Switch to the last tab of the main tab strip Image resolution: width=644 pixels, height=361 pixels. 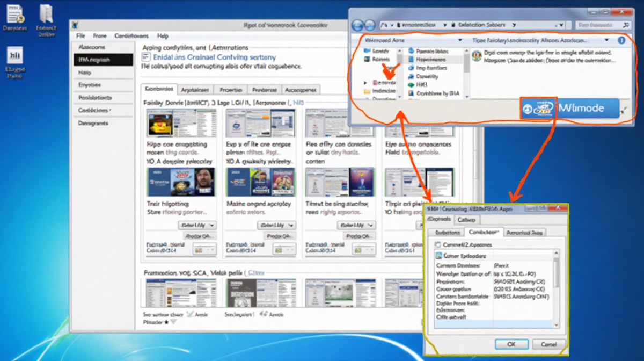pos(301,90)
